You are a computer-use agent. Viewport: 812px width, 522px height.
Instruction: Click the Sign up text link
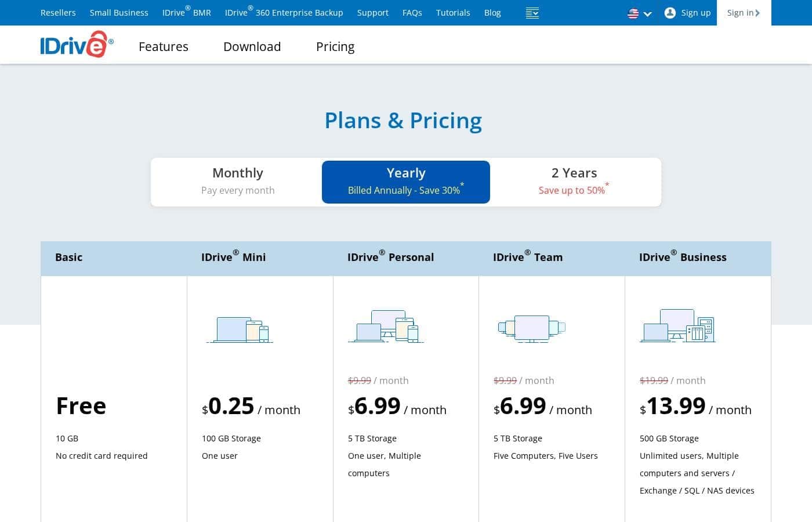pos(696,13)
